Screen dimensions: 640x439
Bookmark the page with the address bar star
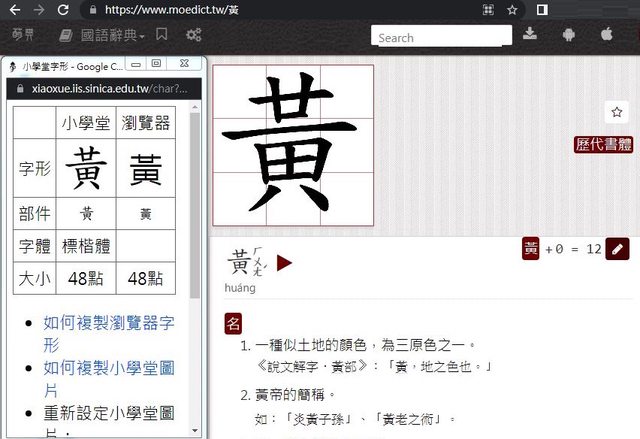tap(512, 10)
